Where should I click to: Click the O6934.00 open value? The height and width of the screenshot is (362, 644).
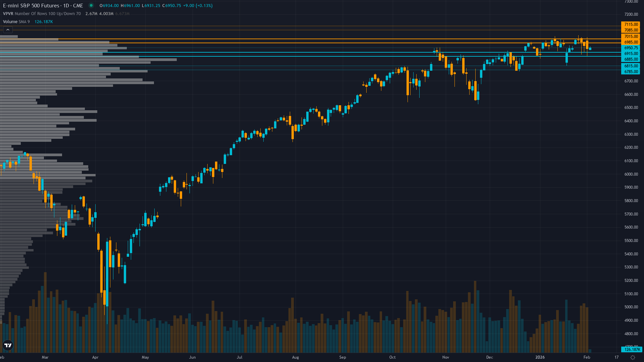pos(110,5)
